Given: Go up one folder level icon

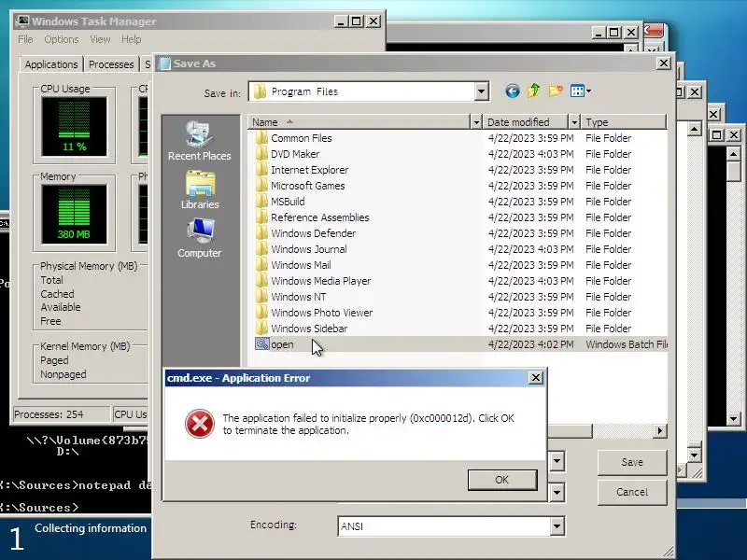Looking at the screenshot, I should pos(533,91).
